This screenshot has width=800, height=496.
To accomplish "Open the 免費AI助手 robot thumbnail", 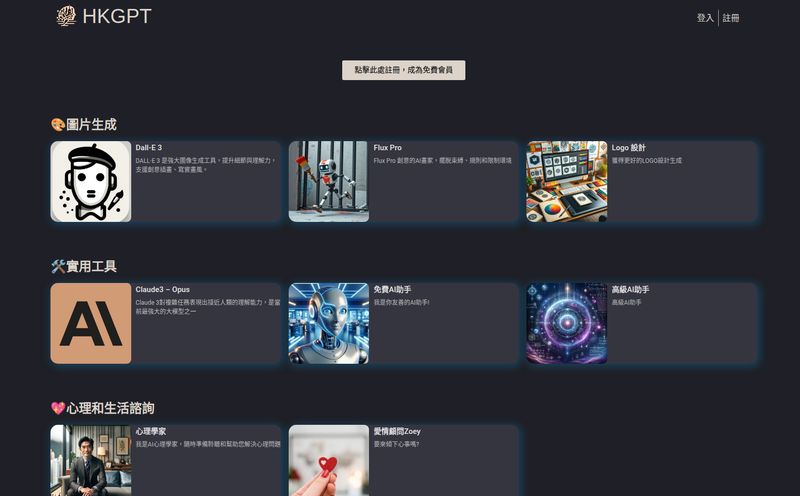I will (x=329, y=324).
